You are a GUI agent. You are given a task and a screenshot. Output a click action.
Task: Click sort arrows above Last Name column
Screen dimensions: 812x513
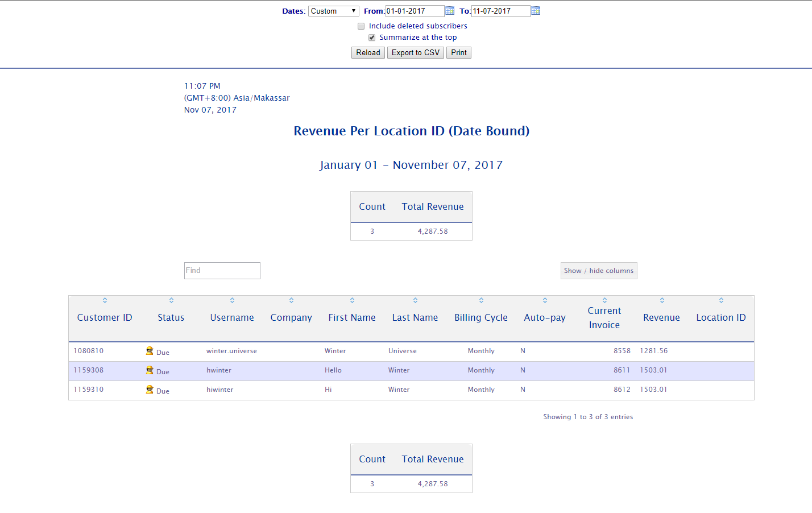[415, 300]
